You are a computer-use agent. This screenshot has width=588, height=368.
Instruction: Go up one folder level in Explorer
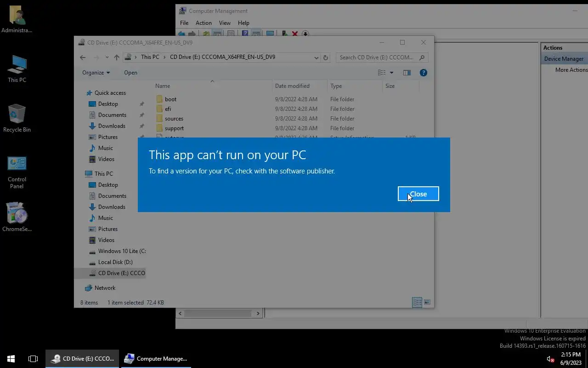117,57
